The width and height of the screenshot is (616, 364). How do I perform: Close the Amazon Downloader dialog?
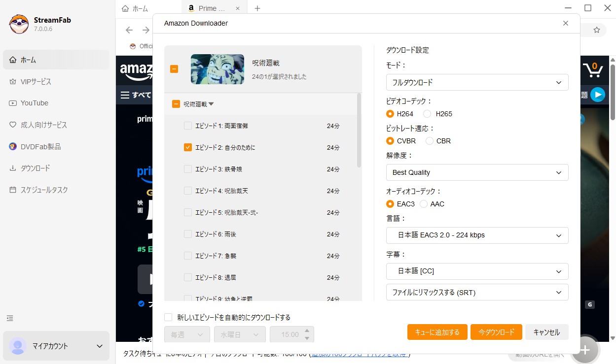565,23
